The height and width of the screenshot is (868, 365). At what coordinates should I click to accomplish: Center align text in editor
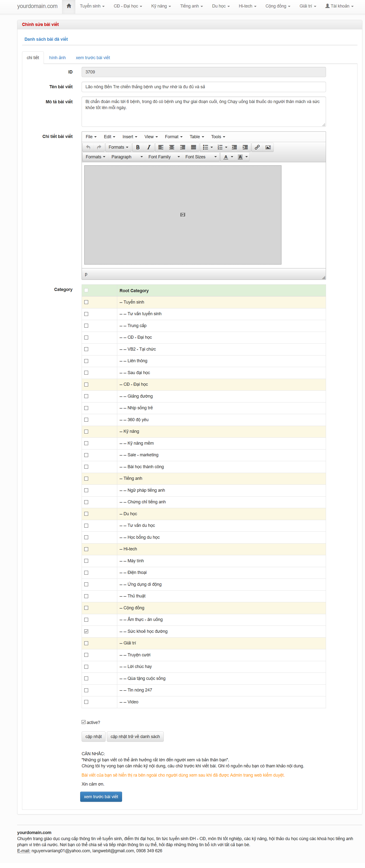(172, 147)
